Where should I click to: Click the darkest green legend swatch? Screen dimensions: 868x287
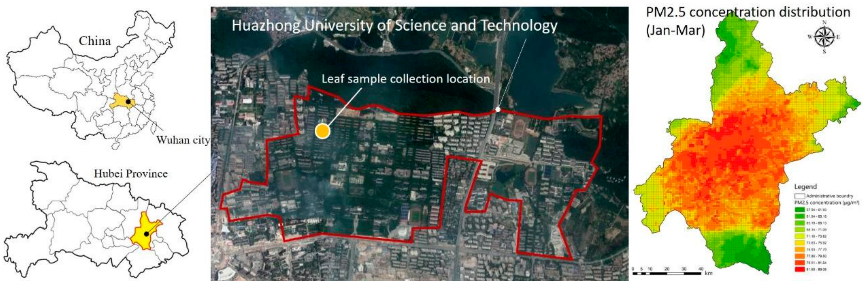pos(800,210)
